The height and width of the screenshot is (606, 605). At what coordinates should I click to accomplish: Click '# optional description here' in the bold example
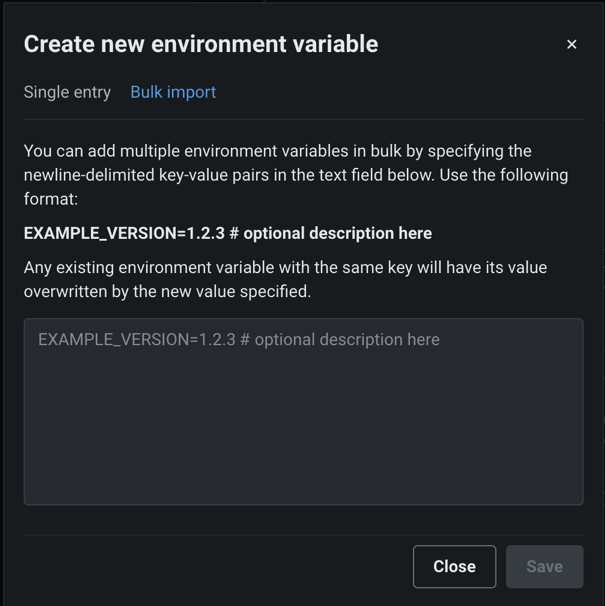point(337,233)
